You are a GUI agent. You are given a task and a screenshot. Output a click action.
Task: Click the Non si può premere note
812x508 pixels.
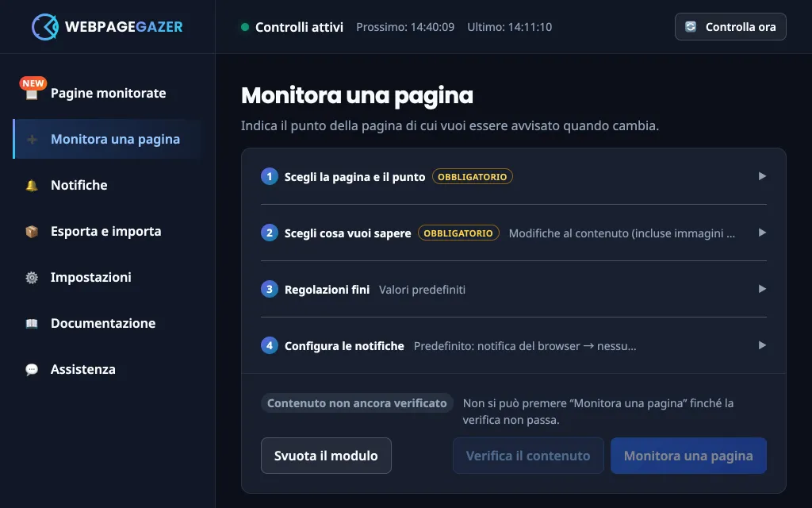coord(598,412)
